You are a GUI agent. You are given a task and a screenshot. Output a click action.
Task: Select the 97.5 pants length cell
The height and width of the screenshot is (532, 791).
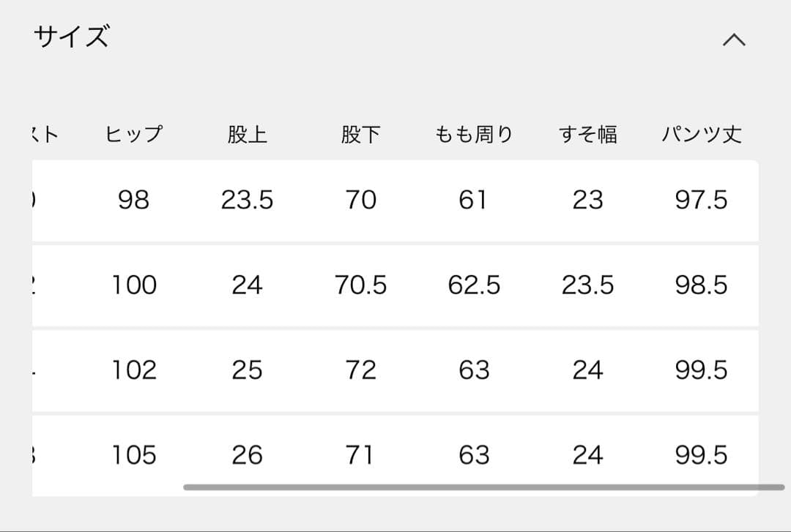pyautogui.click(x=701, y=200)
